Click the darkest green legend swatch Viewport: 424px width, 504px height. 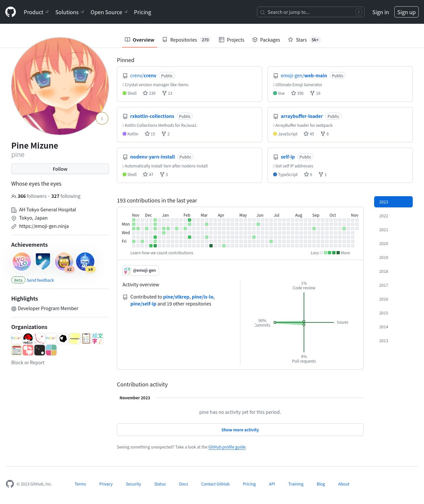[338, 253]
